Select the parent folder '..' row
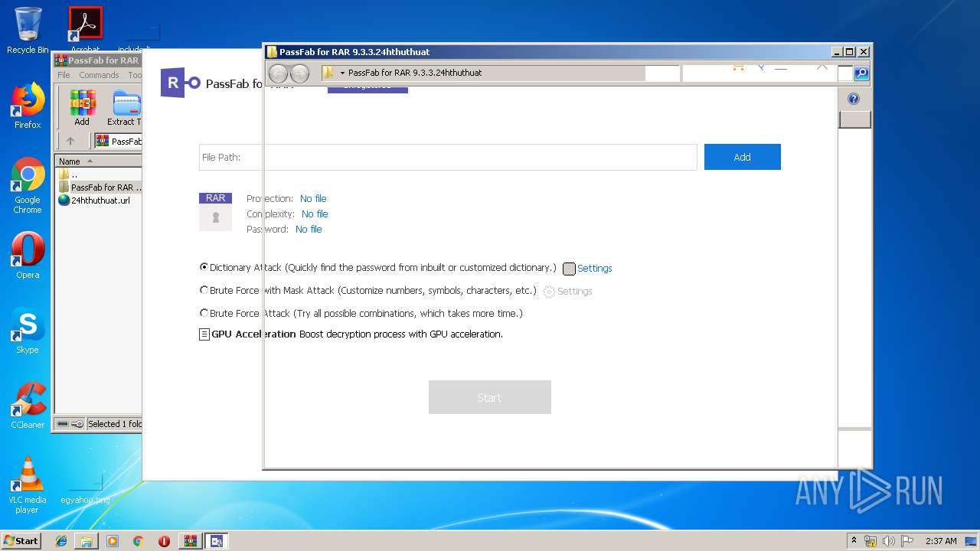980x551 pixels. coord(99,174)
